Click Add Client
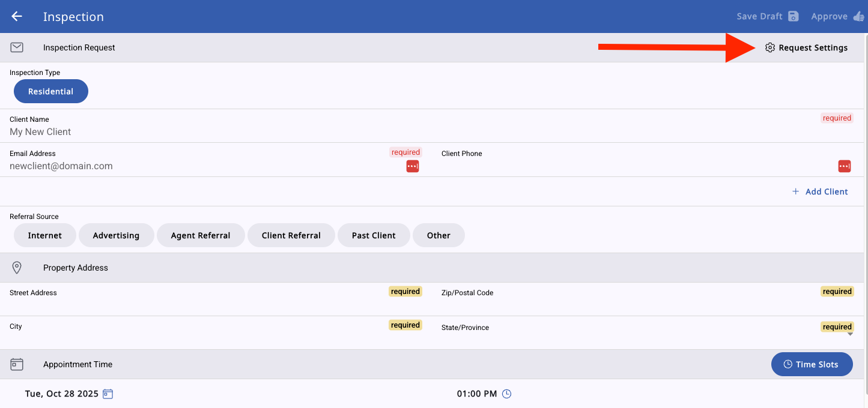 pos(820,191)
